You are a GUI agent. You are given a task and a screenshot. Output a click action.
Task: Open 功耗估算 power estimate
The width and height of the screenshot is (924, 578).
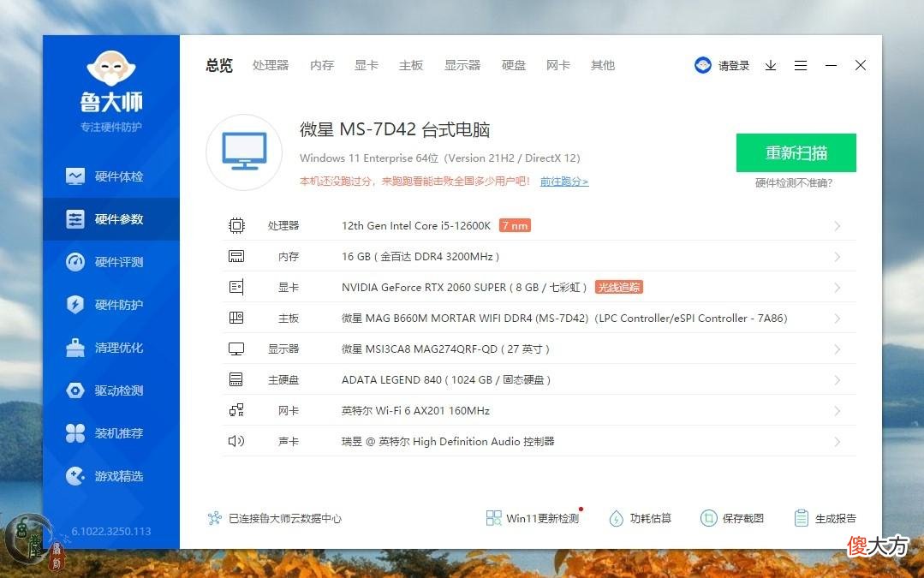point(640,519)
